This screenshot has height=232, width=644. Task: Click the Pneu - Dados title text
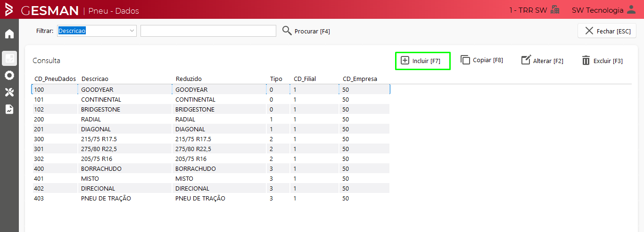(x=114, y=10)
